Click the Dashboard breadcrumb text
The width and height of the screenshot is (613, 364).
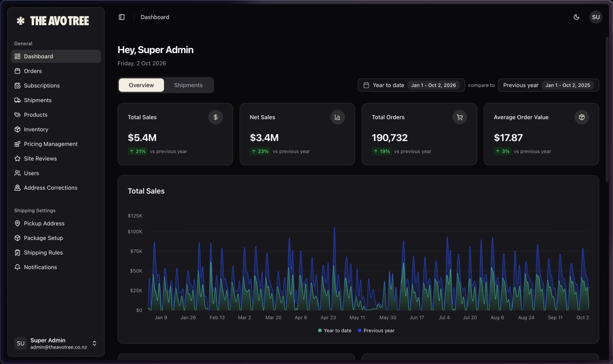(155, 17)
